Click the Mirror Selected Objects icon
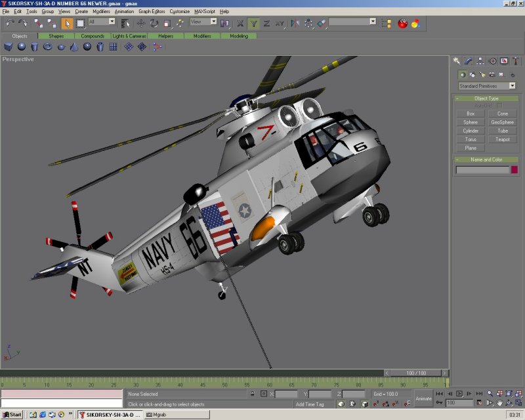Viewport: 525px width, 420px height. point(295,23)
